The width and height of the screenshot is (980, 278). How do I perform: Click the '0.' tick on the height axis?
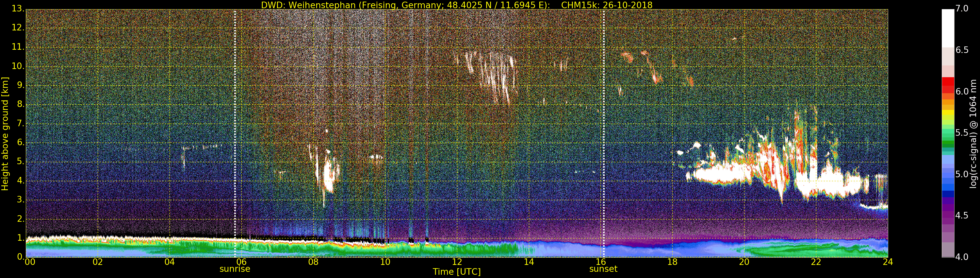click(x=21, y=257)
